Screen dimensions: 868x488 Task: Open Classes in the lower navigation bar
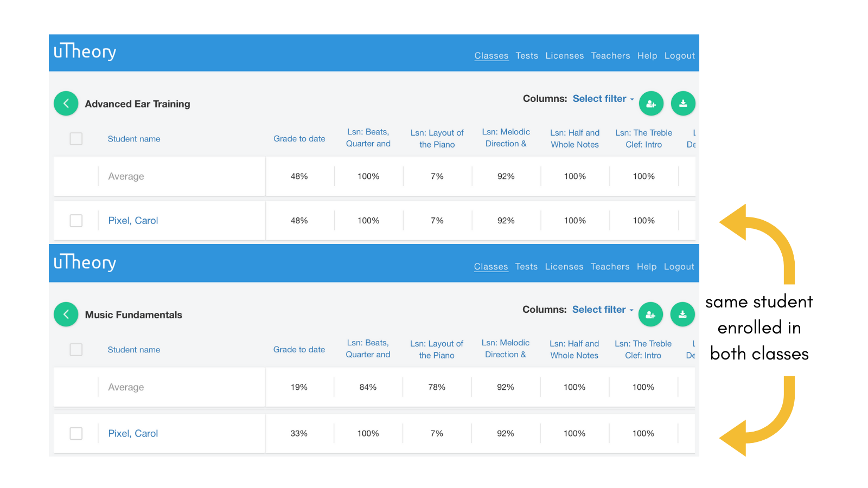(491, 267)
